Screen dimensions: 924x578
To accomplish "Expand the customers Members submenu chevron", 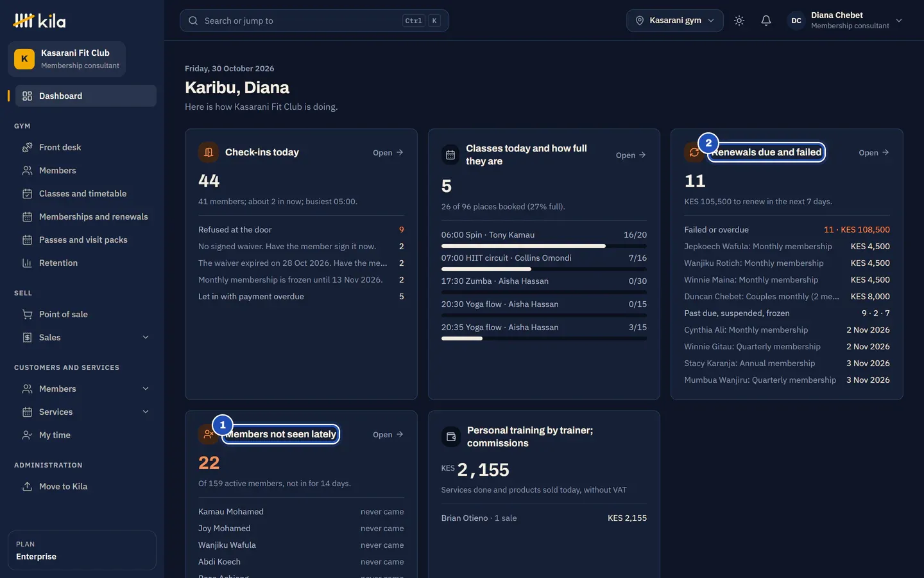I will pos(146,389).
